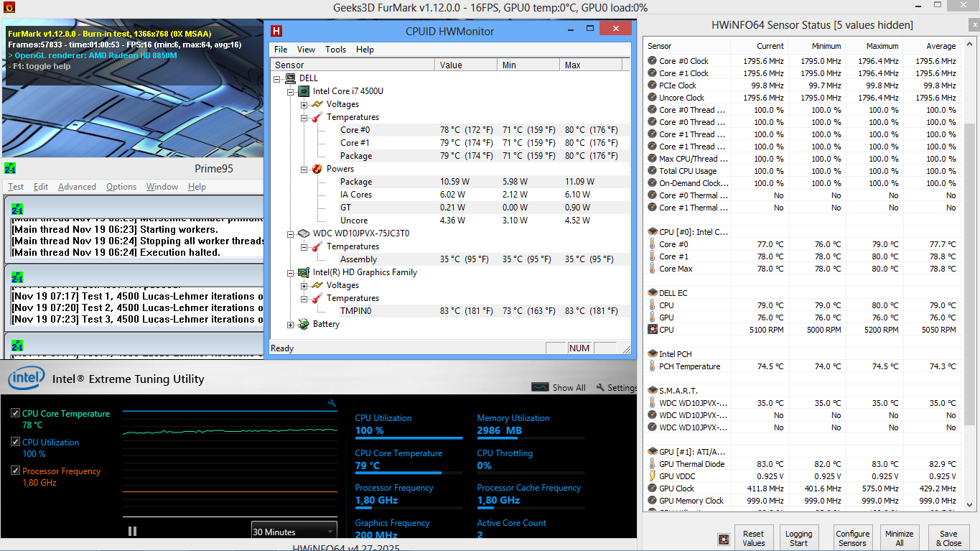Uncheck the CPU Core Temperature checkbox

click(x=15, y=413)
